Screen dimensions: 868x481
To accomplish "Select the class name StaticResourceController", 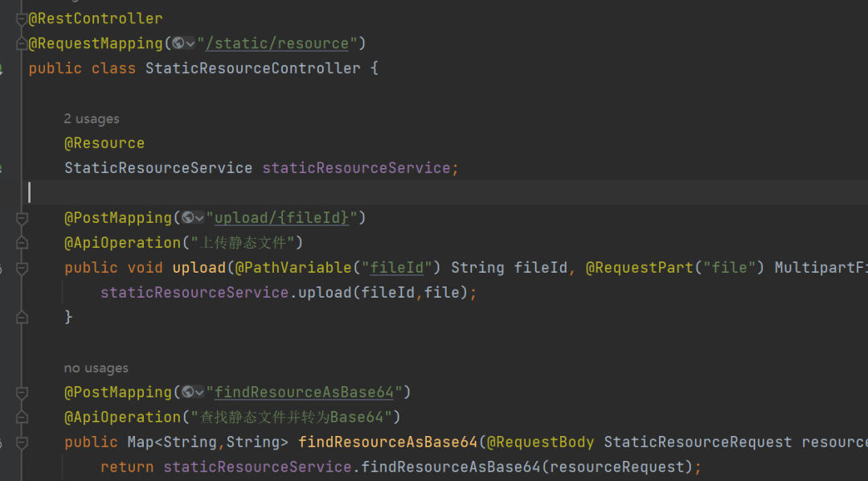I will coord(252,68).
